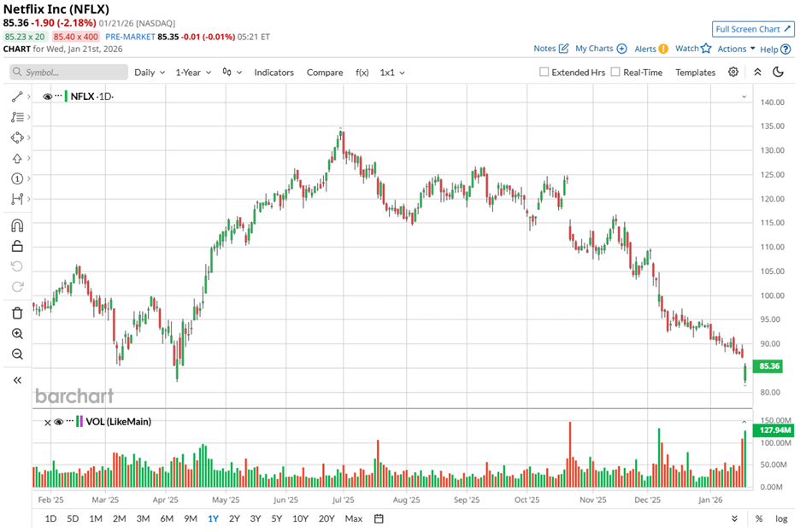
Task: Click the VOL green-purple color bars
Action: click(x=79, y=422)
